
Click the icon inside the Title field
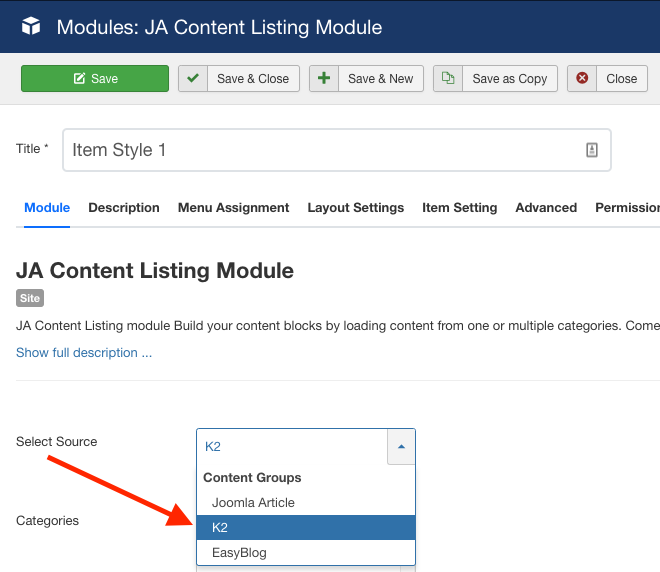pyautogui.click(x=591, y=150)
